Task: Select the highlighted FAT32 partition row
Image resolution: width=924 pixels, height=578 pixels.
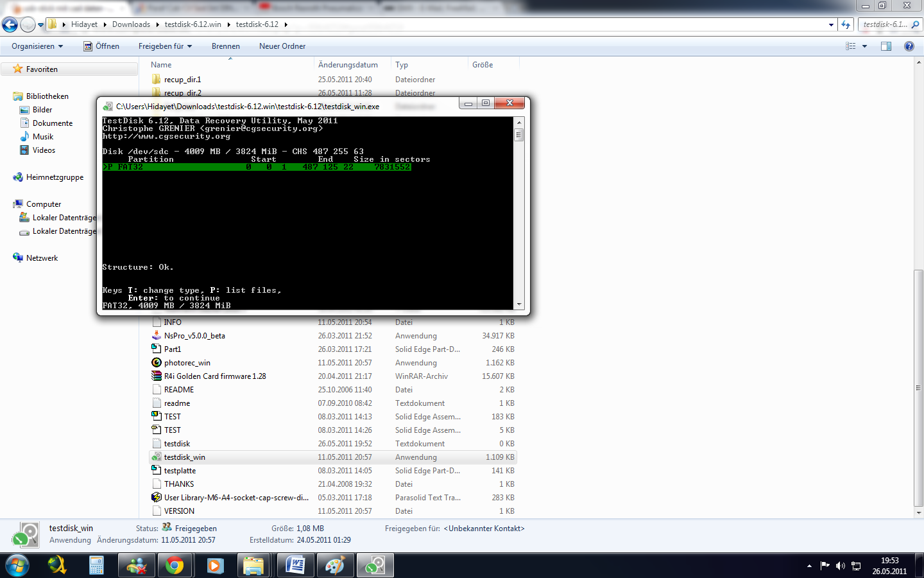Action: pyautogui.click(x=257, y=167)
